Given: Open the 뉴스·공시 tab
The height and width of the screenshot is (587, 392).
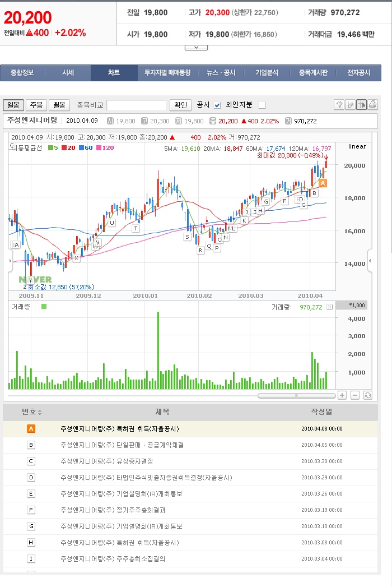Looking at the screenshot, I should pos(221,73).
